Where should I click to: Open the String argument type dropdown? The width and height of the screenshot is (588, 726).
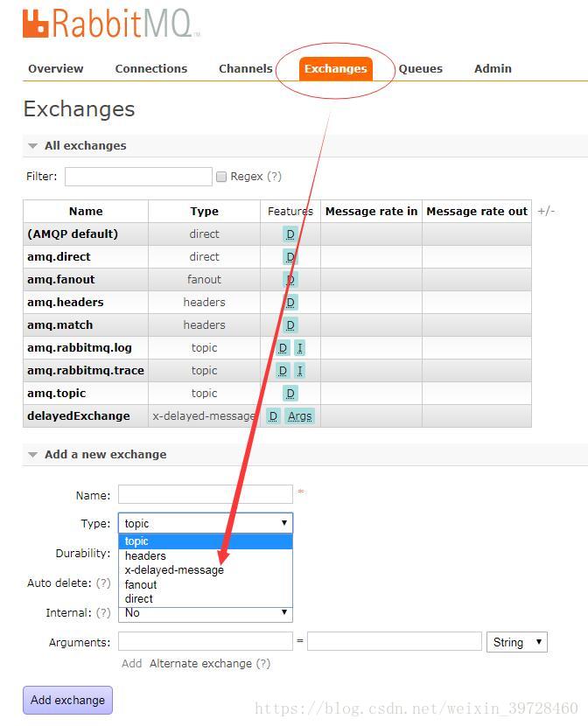[517, 642]
